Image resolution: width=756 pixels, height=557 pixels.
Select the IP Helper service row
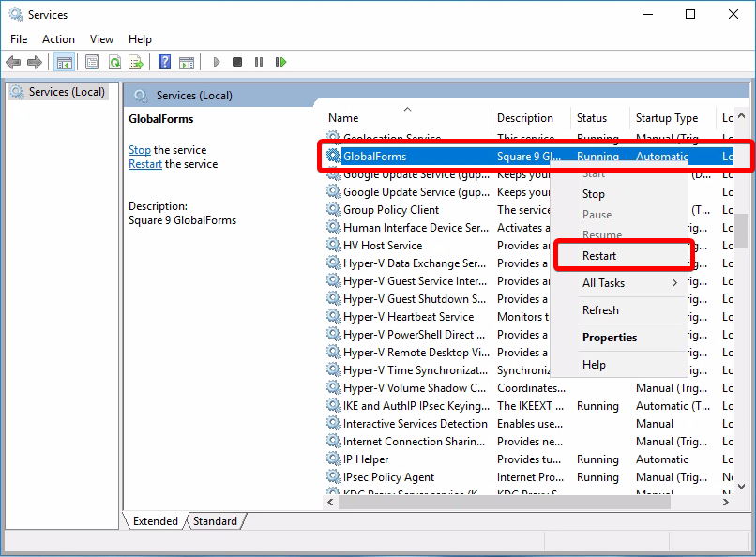point(366,459)
